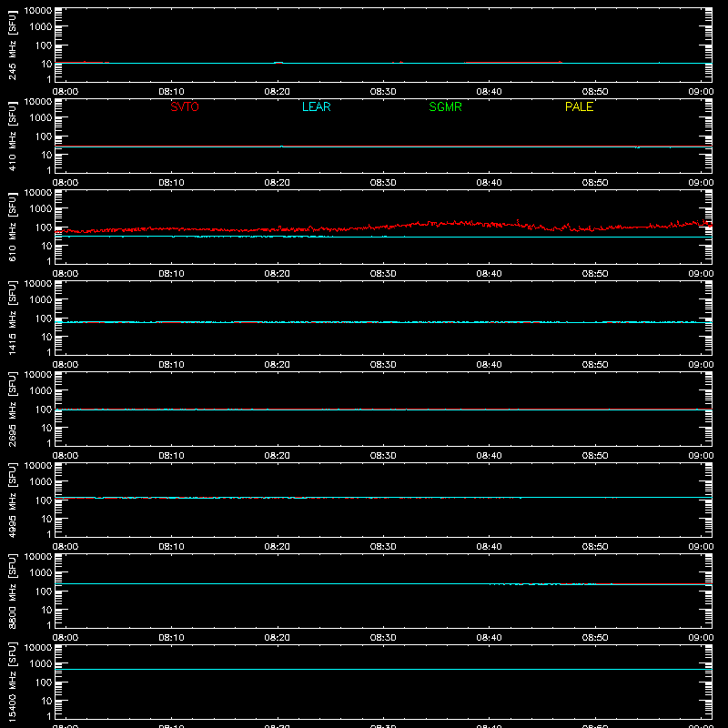Click 08:30 below the 8800 MHz plot
Viewport: 728px width, 728px height.
[x=383, y=638]
